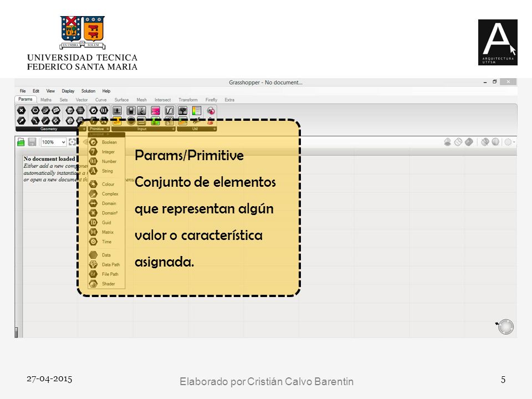Select the Curve parameter icon in Geometry
The image size is (532, 399).
click(x=35, y=121)
